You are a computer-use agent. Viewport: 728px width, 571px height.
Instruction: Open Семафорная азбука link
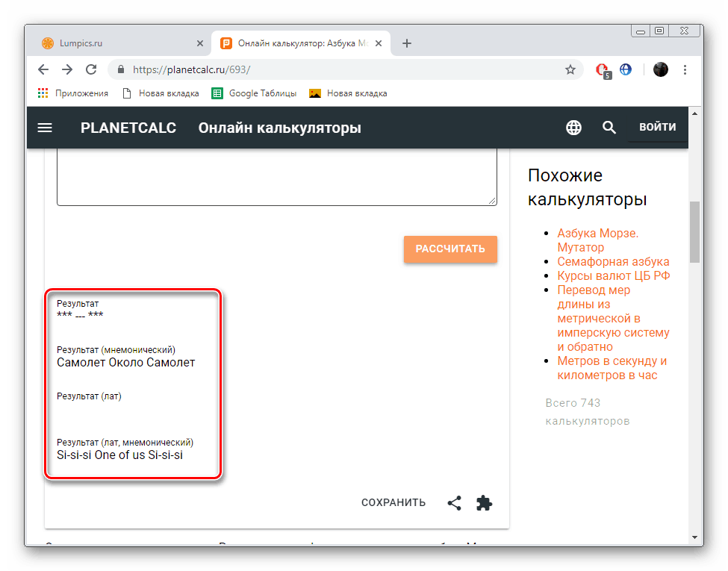(613, 261)
